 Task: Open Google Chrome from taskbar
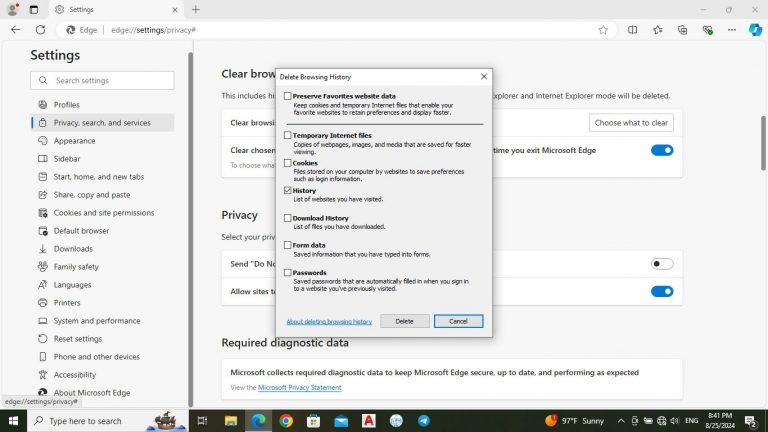(286, 421)
